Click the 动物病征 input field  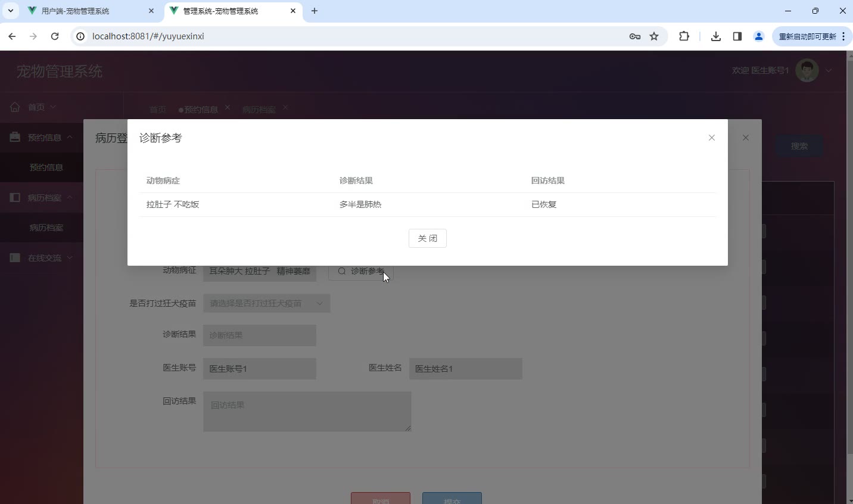click(260, 272)
